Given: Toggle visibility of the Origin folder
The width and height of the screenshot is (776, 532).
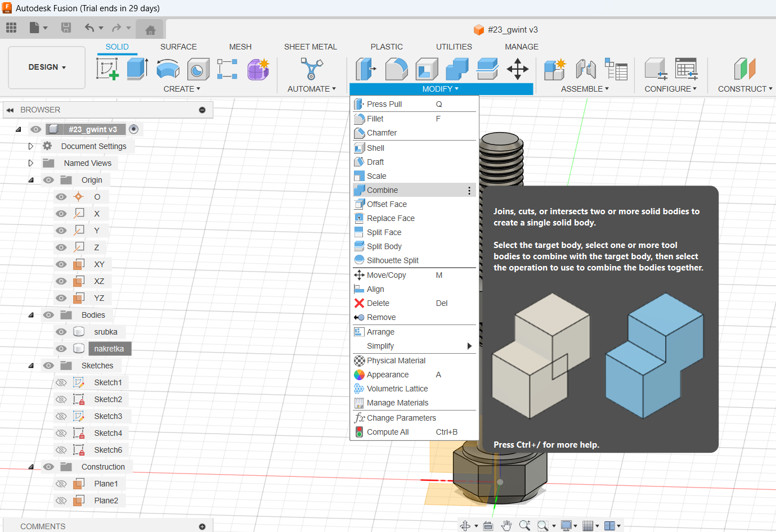Looking at the screenshot, I should [48, 180].
